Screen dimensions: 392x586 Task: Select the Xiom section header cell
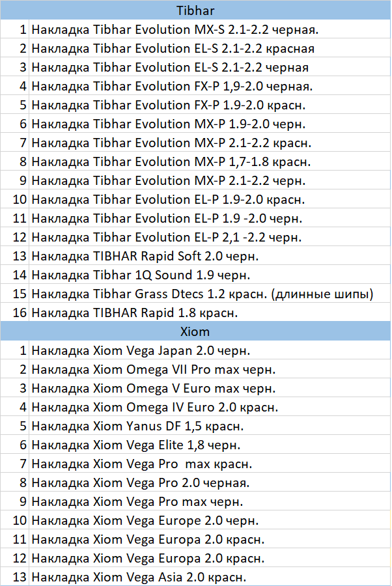195,331
